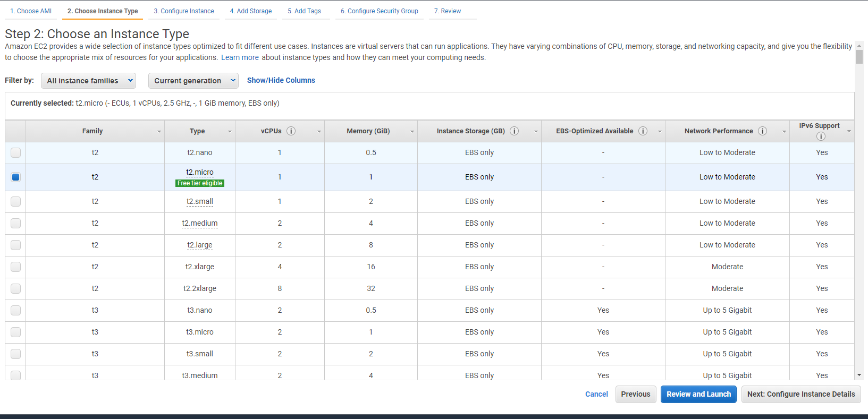Click the Cancel link
The width and height of the screenshot is (868, 419).
(x=596, y=394)
